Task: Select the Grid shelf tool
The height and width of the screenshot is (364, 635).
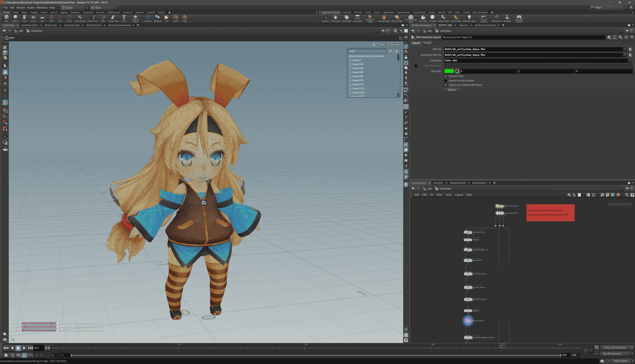Action: tap(42, 18)
